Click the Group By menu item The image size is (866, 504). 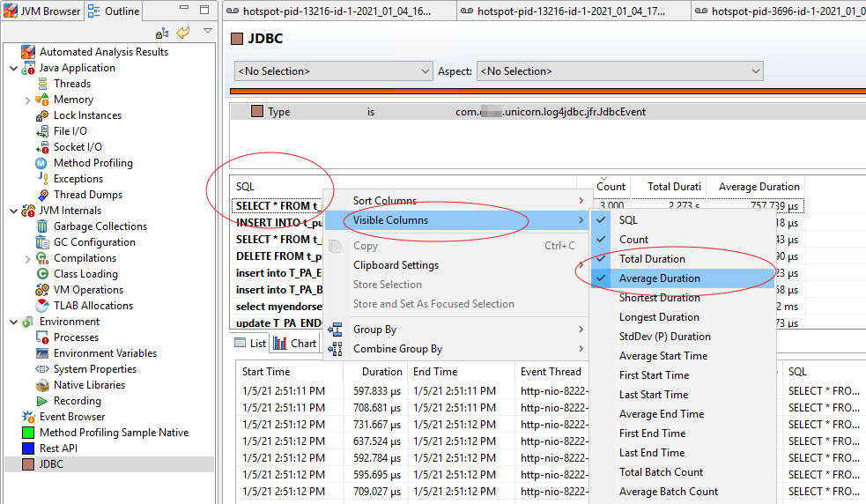(374, 330)
